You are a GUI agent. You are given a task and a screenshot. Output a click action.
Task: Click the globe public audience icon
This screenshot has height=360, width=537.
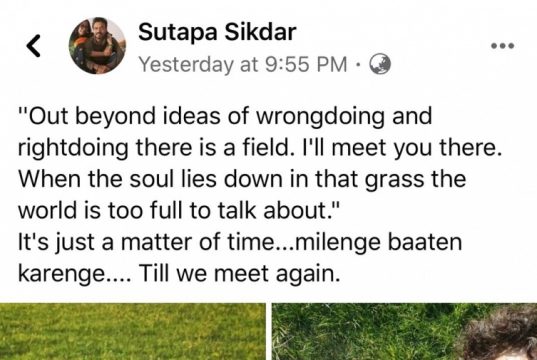(380, 64)
